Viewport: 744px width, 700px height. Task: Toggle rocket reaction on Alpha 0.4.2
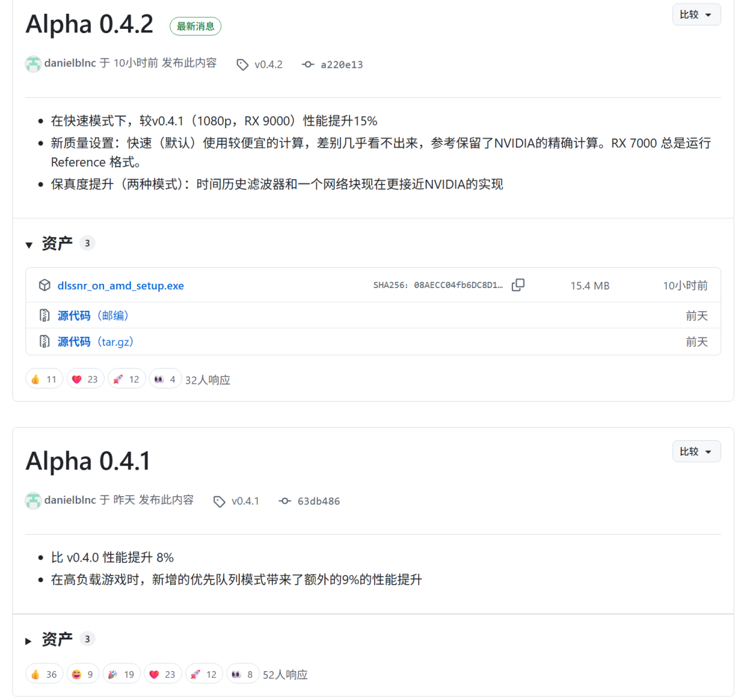click(x=127, y=379)
